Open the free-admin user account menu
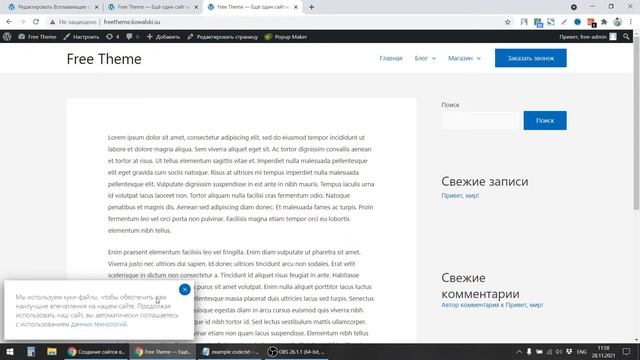640x360 pixels. coord(588,37)
